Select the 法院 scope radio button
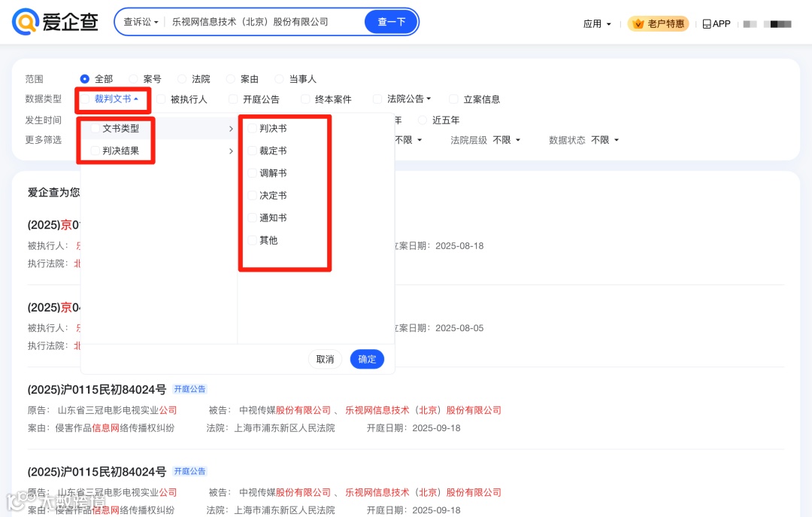Screen dimensions: 812x517 pos(182,79)
